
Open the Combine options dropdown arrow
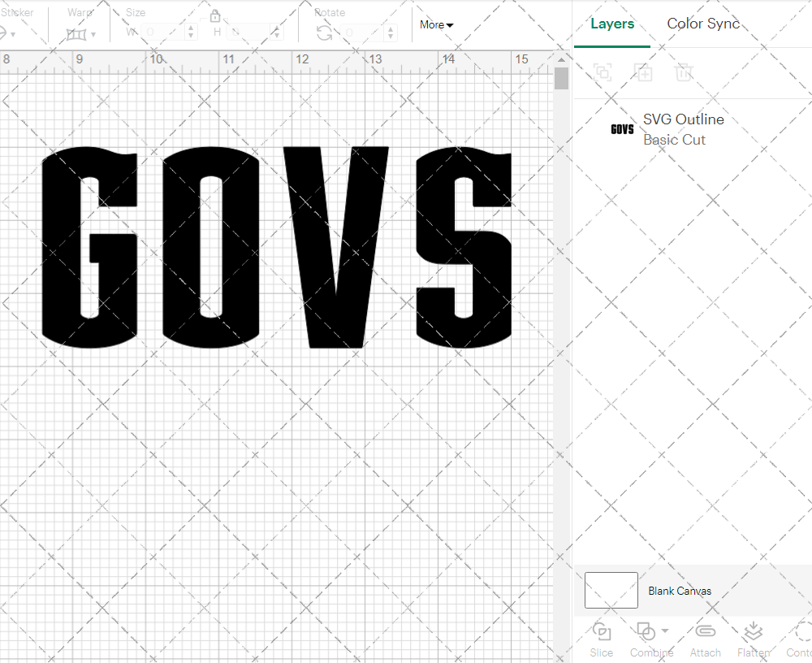(663, 632)
